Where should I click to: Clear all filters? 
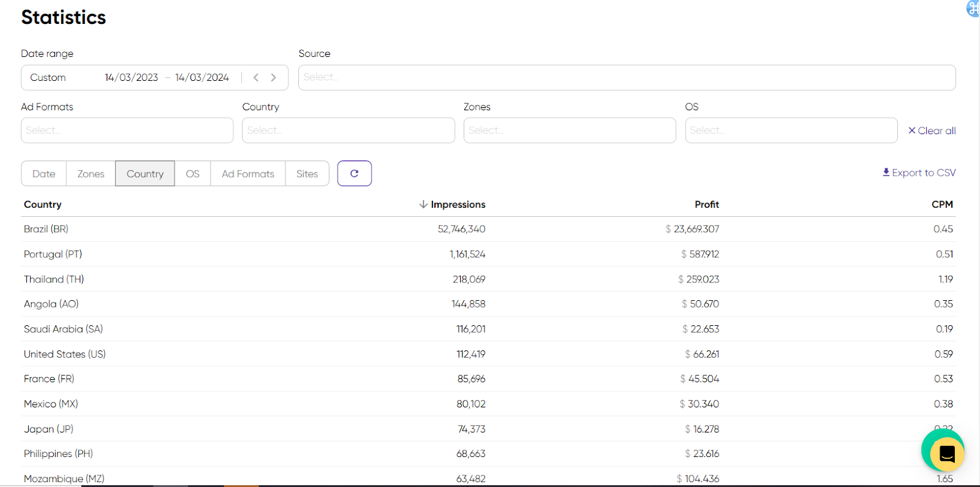tap(932, 130)
